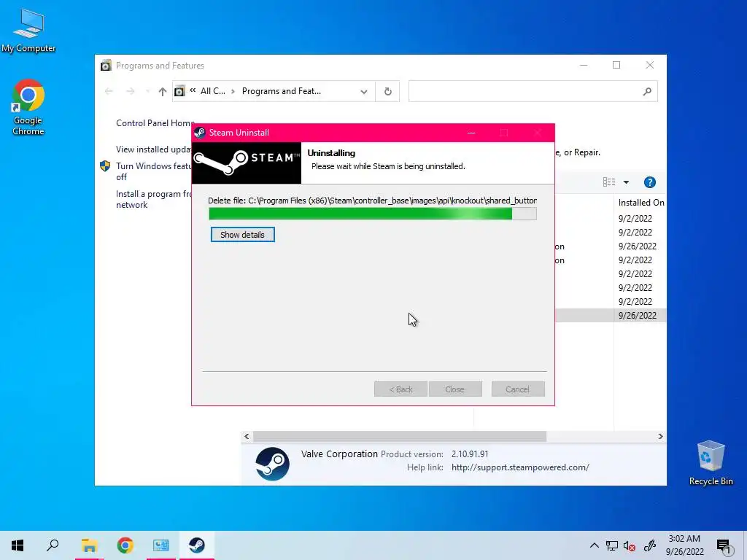Change view layout icon in Programs list

(609, 182)
